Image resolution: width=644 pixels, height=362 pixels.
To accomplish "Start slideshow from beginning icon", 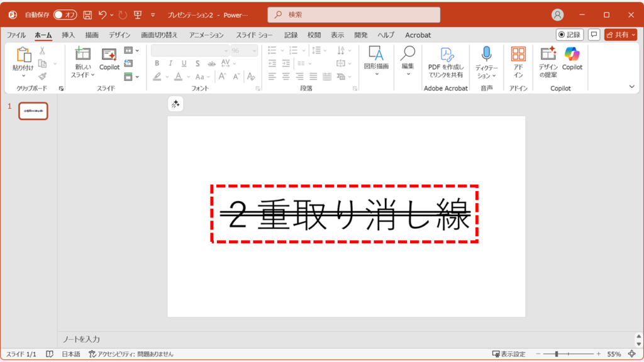I will 138,14.
